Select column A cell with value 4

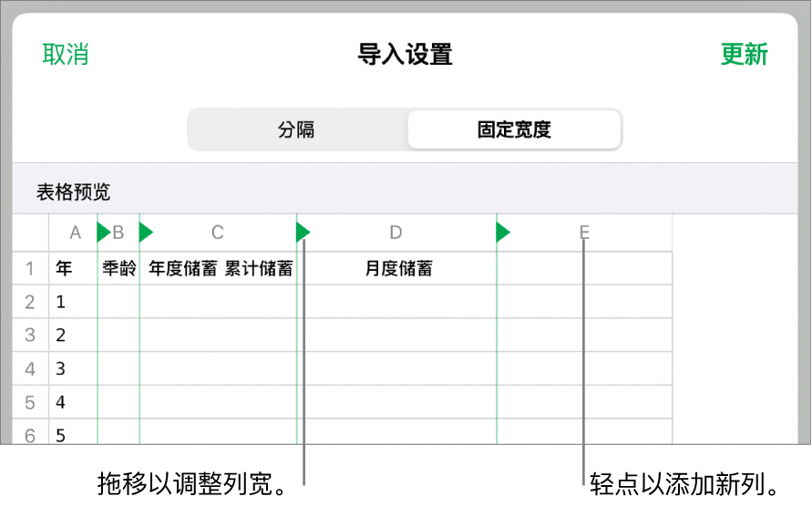(x=73, y=402)
